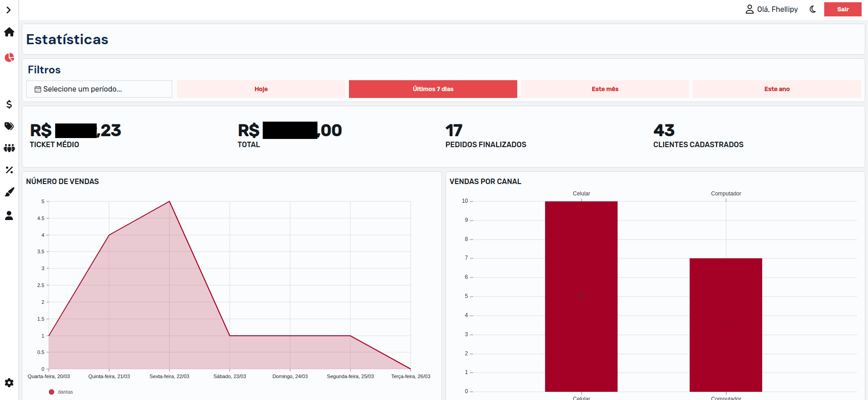Open the customers group icon
The image size is (868, 400).
[9, 148]
